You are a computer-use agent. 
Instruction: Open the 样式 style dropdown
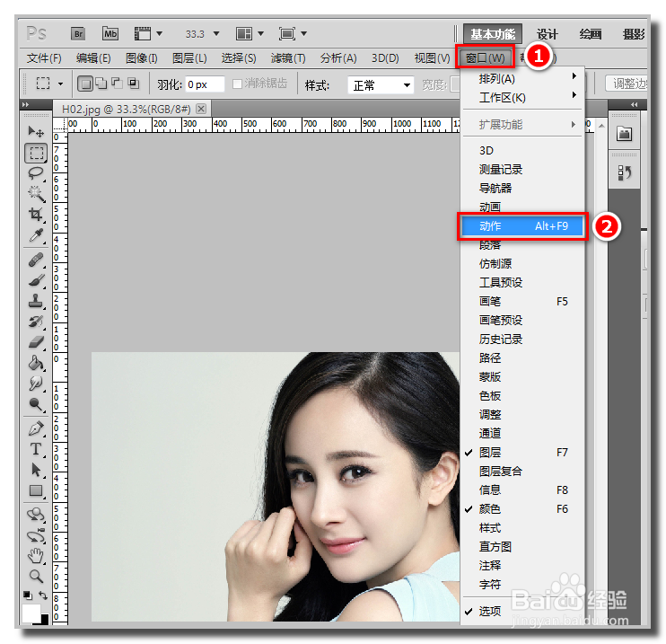pyautogui.click(x=381, y=85)
